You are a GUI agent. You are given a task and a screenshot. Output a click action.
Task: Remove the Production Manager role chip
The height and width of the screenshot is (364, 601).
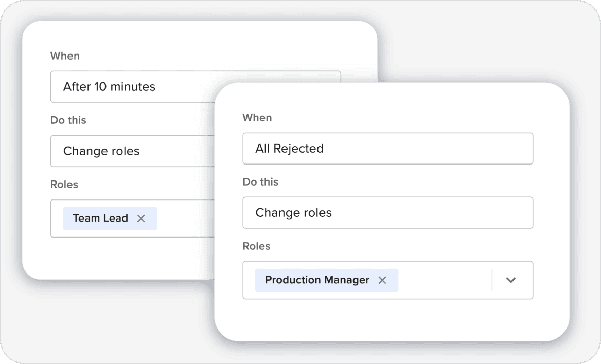click(382, 280)
